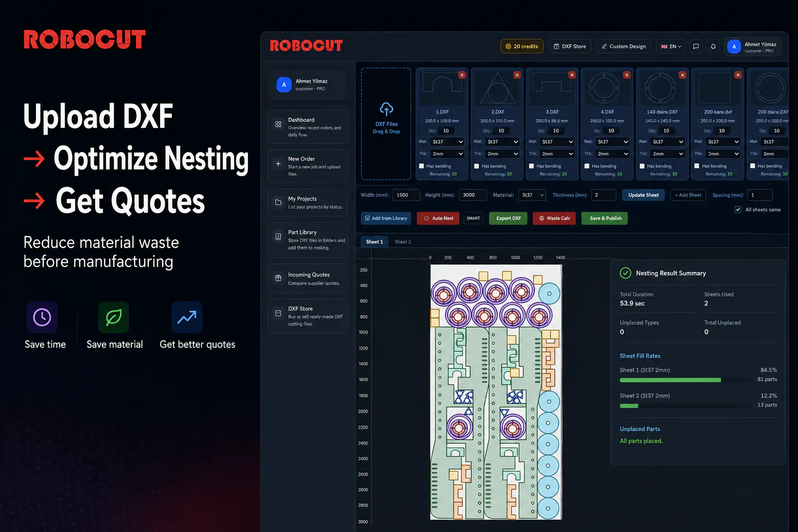The height and width of the screenshot is (532, 798).
Task: Uncheck the All sheets same checkbox
Action: point(738,209)
